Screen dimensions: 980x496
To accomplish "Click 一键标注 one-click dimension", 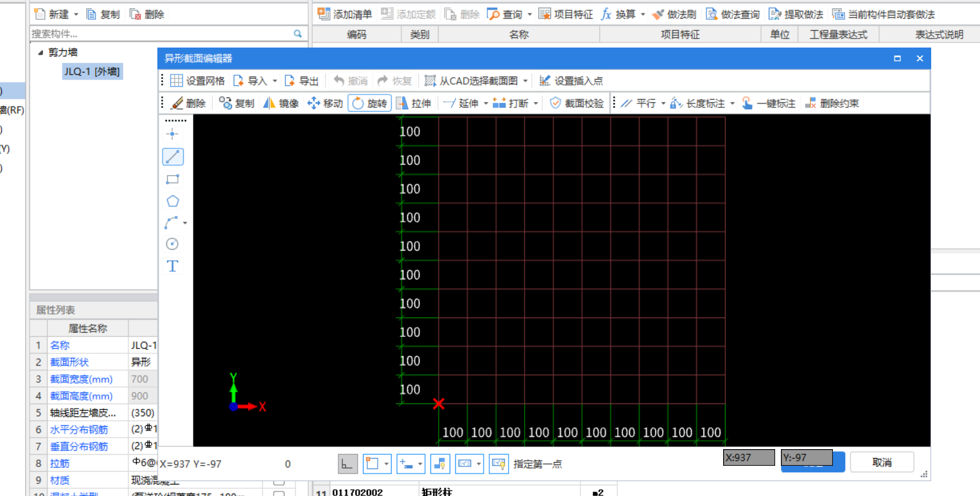I will click(x=769, y=103).
